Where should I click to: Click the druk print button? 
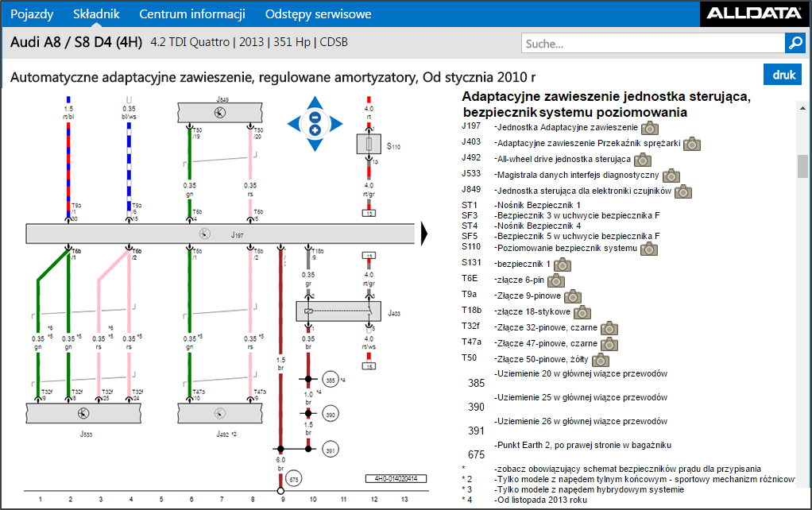[x=783, y=75]
